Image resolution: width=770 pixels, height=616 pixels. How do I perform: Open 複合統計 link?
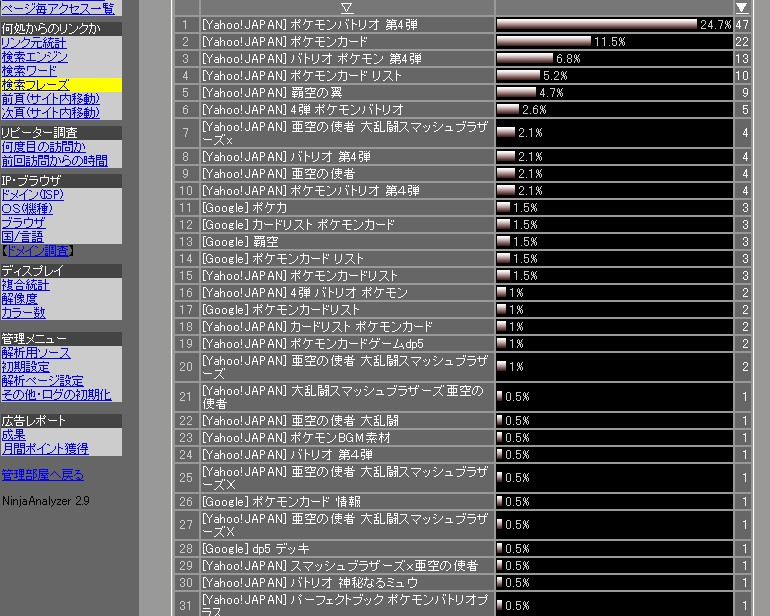coord(26,285)
